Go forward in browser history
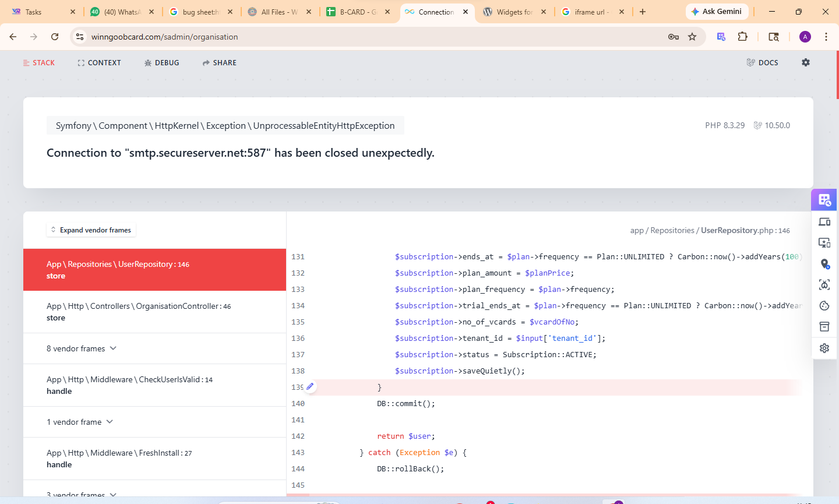Image resolution: width=839 pixels, height=504 pixels. coord(34,37)
